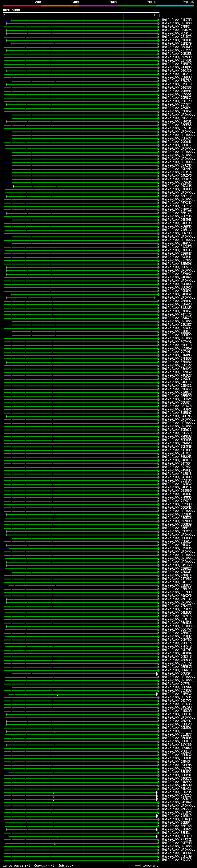Screen dimensions: 197x868
Task: Click the white query sequence bar under AU195099
Action: pos(81,13)
